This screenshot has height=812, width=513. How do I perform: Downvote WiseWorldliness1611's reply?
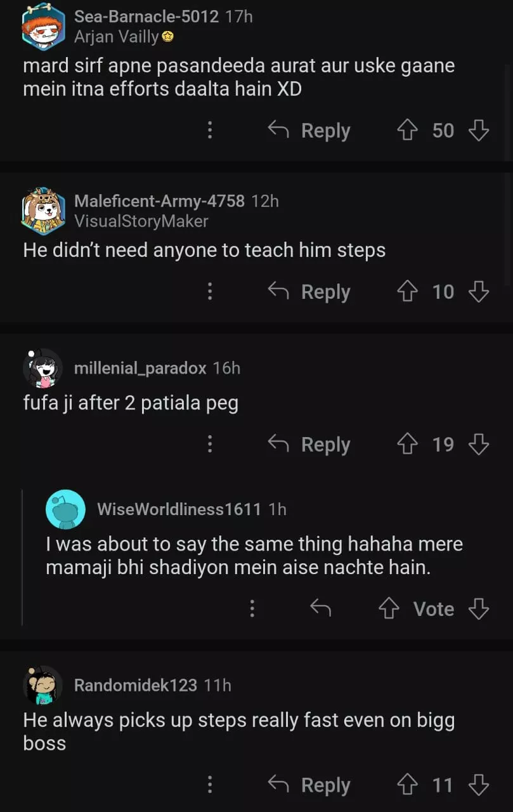point(479,609)
